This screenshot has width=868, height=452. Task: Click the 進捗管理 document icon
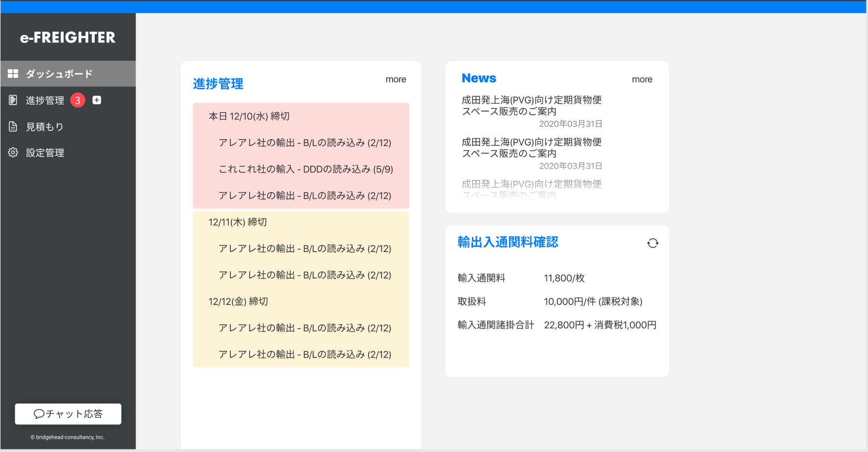click(13, 100)
